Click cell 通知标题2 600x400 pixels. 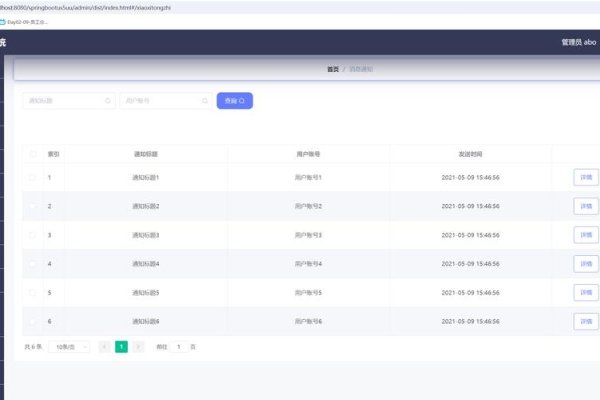pyautogui.click(x=146, y=206)
